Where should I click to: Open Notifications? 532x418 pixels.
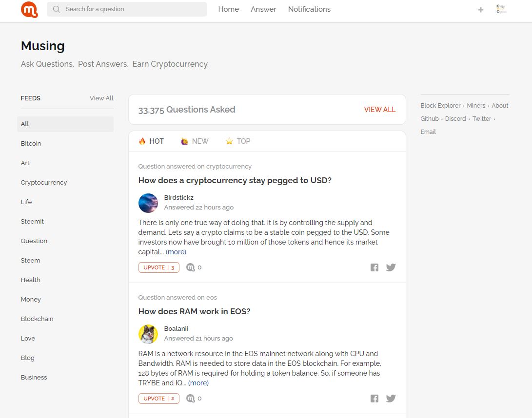(309, 9)
